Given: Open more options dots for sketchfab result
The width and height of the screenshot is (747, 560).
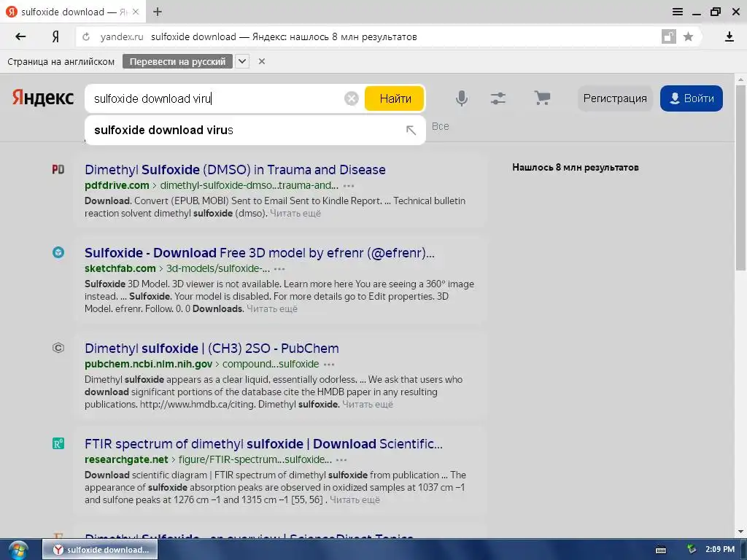Looking at the screenshot, I should (279, 269).
